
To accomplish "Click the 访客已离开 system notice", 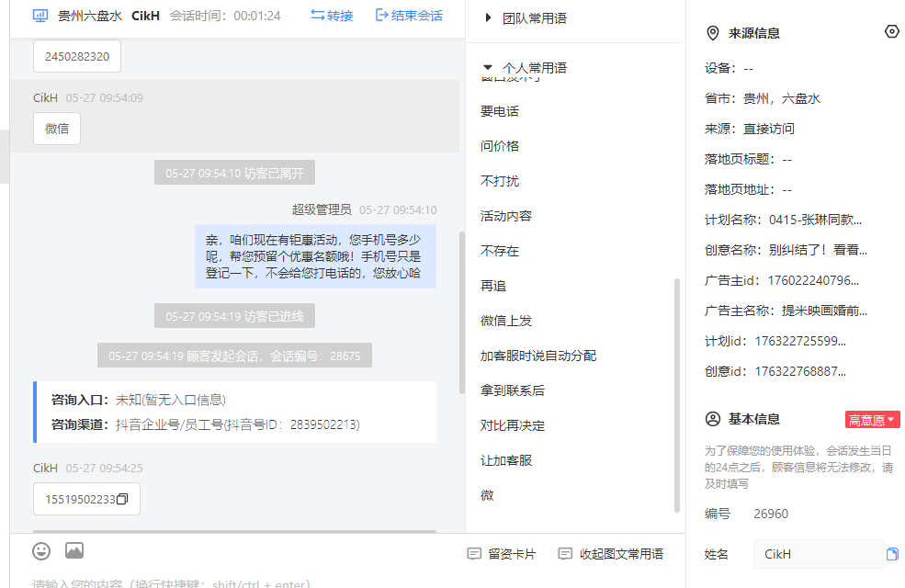I will (x=234, y=173).
